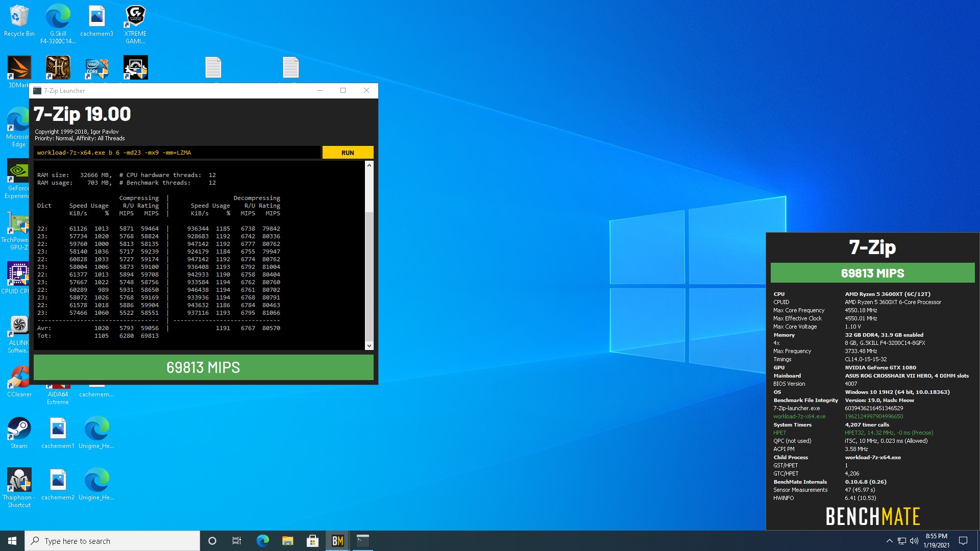Maximize the 7-Zip Launcher window

pyautogui.click(x=343, y=91)
